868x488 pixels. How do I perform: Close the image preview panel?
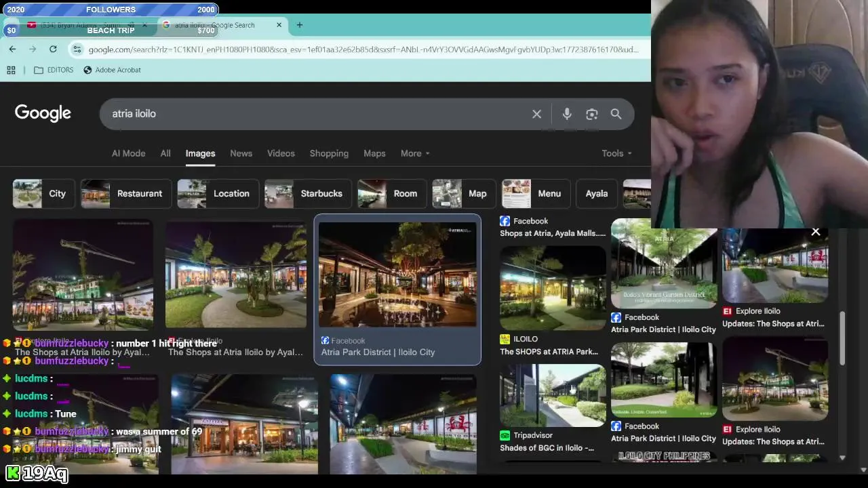tap(816, 232)
